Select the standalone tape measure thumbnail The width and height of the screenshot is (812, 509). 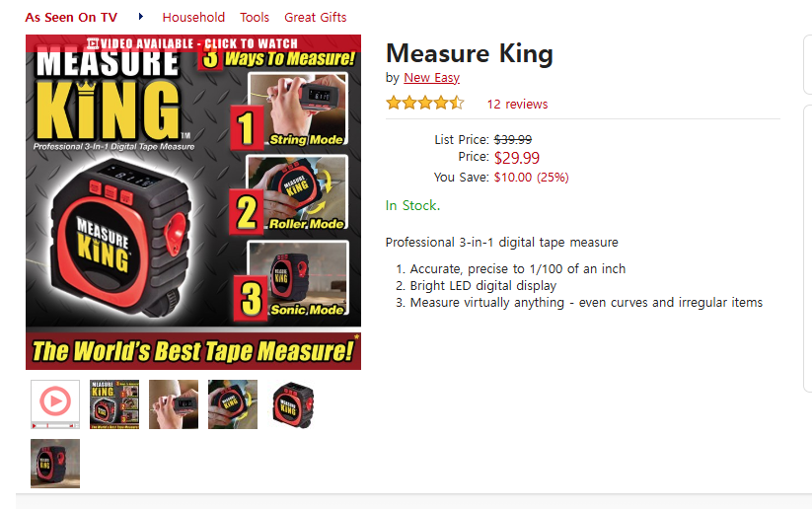point(293,404)
